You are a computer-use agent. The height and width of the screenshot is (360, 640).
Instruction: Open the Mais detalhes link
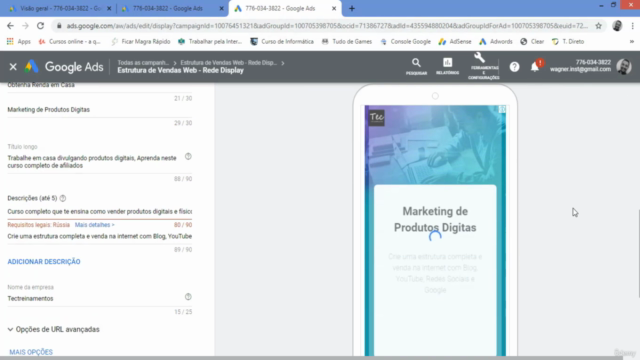[95, 225]
